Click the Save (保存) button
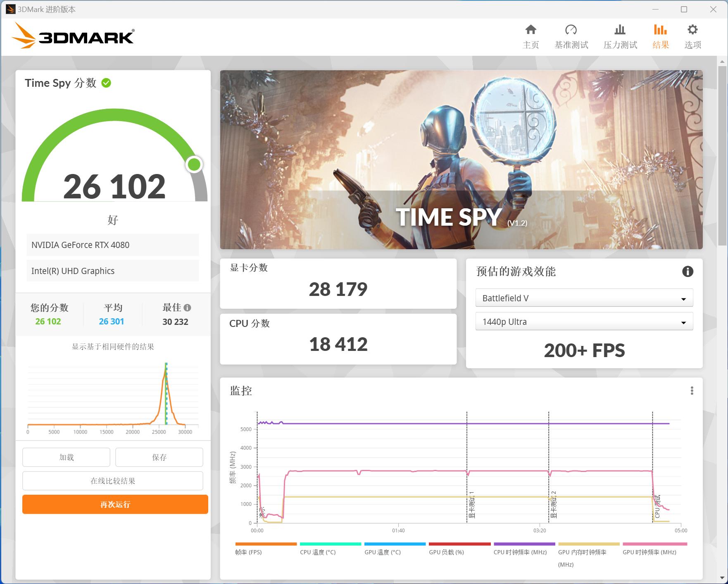This screenshot has width=728, height=584. (x=159, y=457)
